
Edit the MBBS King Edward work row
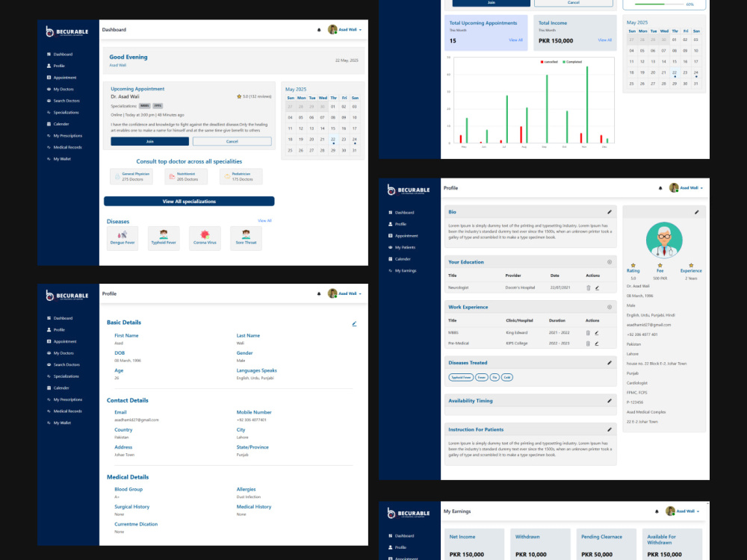pos(596,333)
